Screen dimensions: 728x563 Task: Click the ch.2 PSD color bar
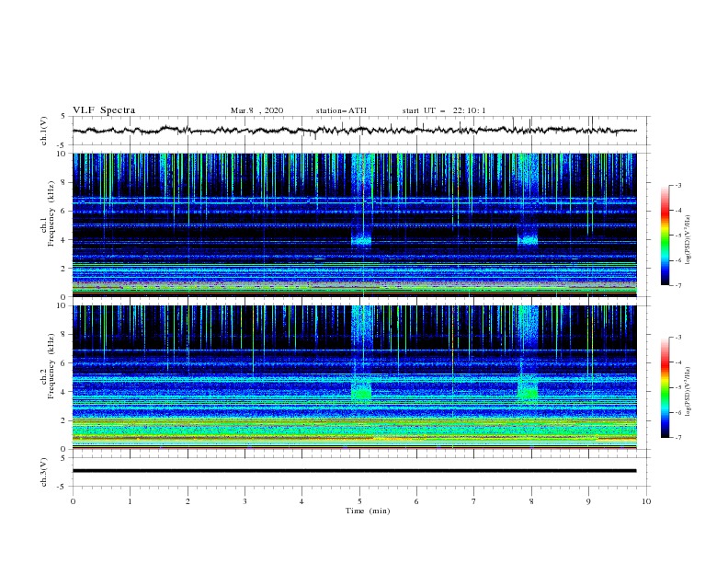[x=665, y=387]
